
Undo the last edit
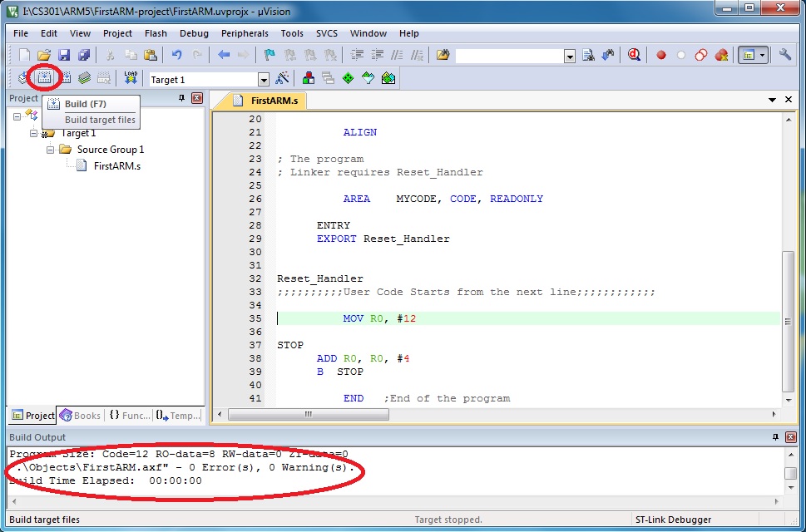[x=177, y=55]
